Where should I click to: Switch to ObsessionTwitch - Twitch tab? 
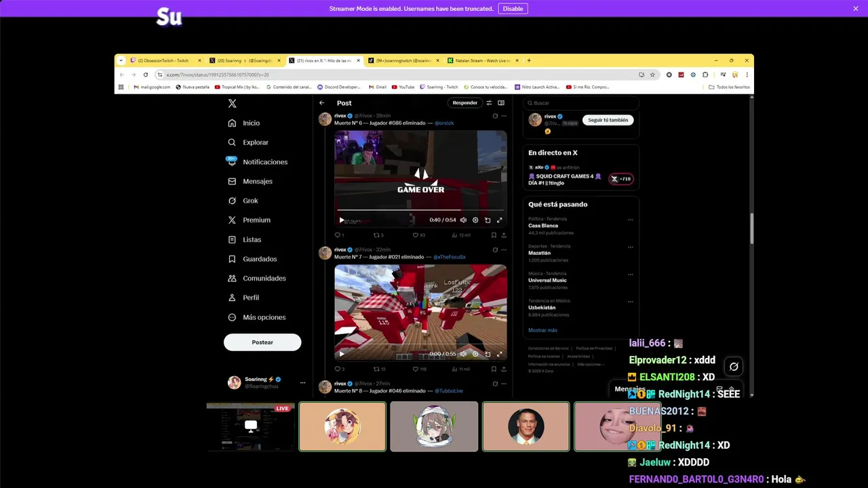(165, 60)
